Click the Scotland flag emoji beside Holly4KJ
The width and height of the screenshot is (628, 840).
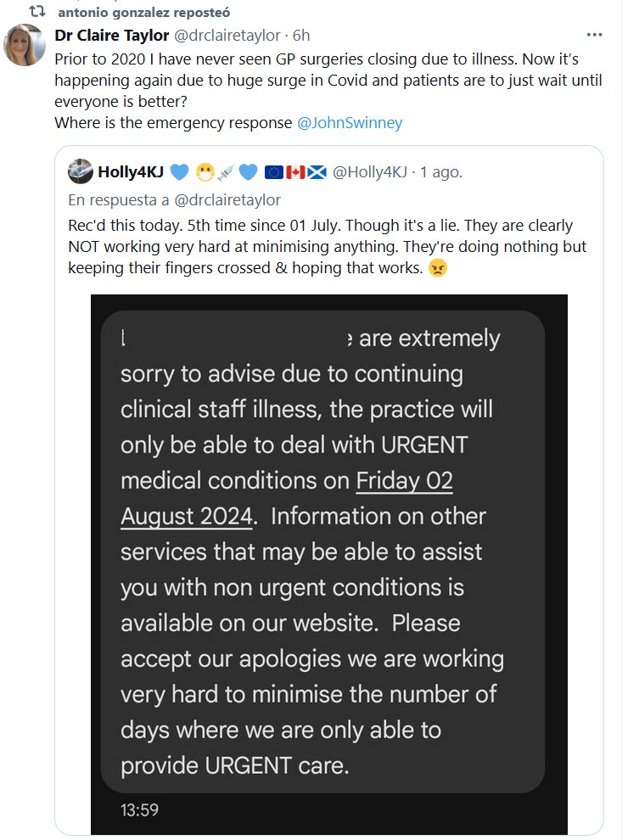tap(316, 171)
